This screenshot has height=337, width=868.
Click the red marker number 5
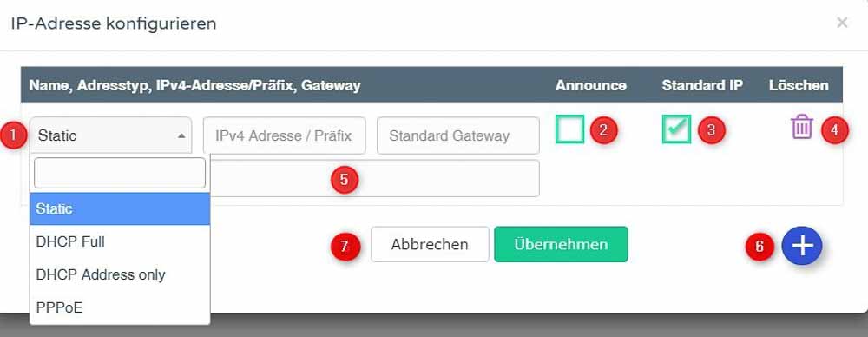click(x=345, y=180)
